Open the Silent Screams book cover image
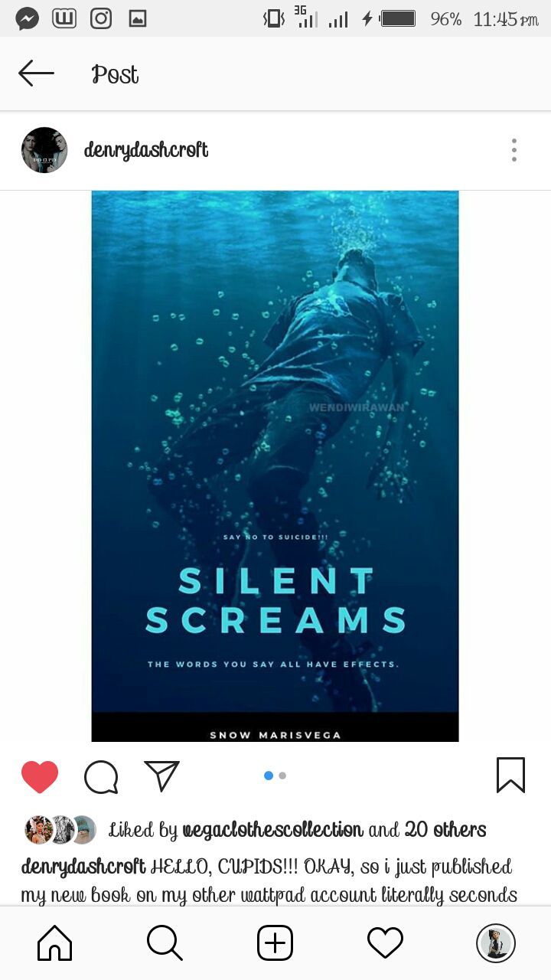The height and width of the screenshot is (980, 551). coord(275,466)
